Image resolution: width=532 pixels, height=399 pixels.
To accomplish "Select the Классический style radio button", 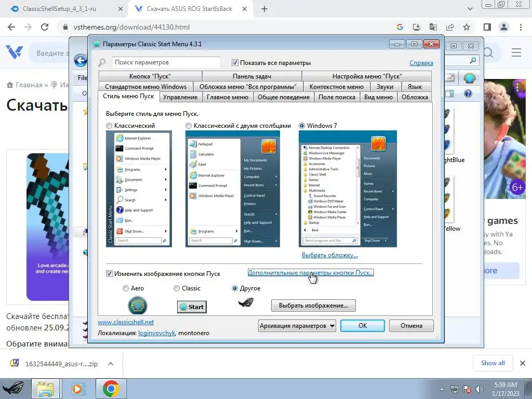I will click(x=109, y=126).
